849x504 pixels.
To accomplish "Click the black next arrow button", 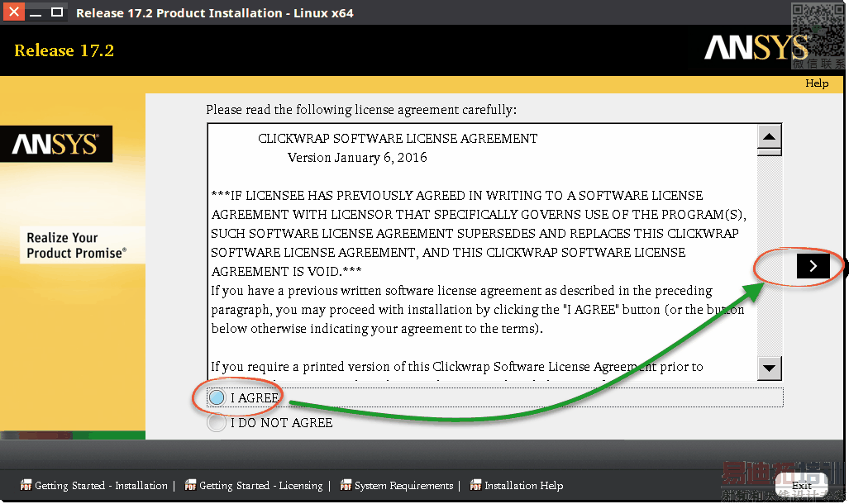I will coord(813,266).
